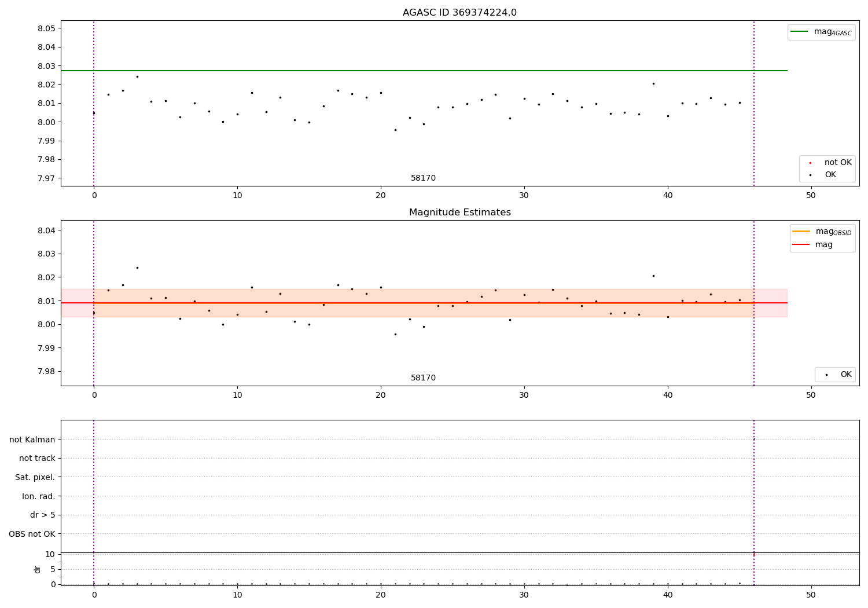Select the 'OBS not OK' row label
Screen dimensions: 868x608
pos(32,534)
